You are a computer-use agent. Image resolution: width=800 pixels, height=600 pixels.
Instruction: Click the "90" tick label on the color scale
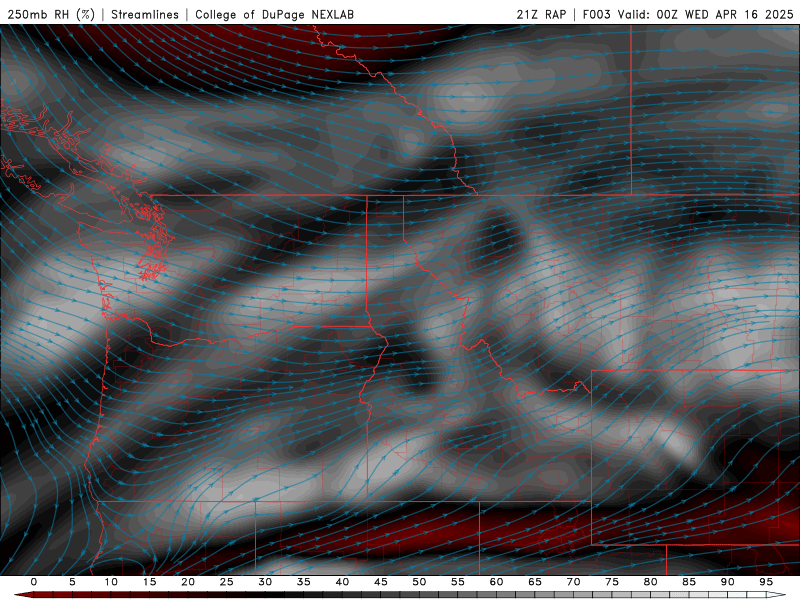click(727, 582)
